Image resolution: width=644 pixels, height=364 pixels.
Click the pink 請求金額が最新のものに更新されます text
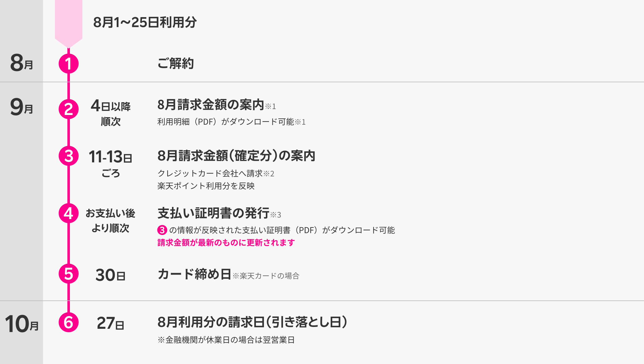[226, 243]
